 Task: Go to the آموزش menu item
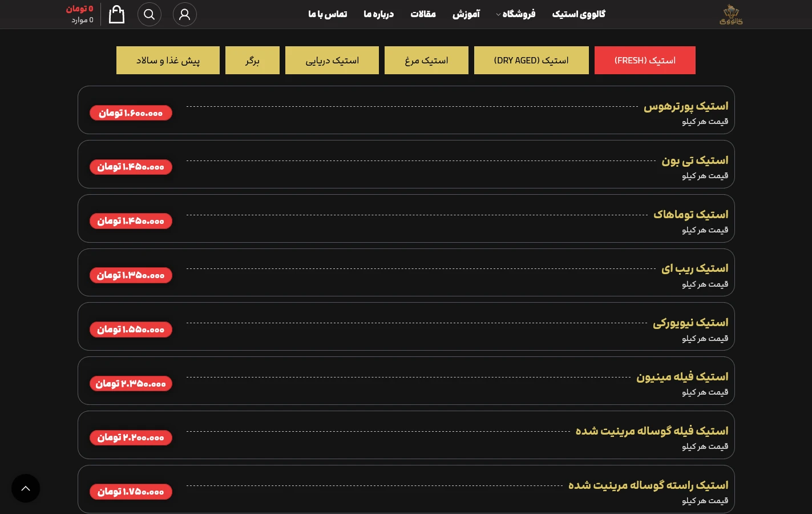466,14
